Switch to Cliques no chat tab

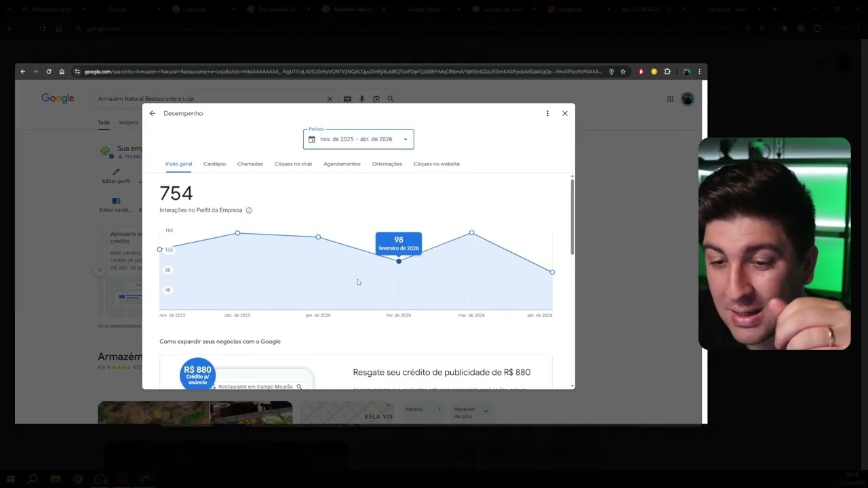(293, 164)
